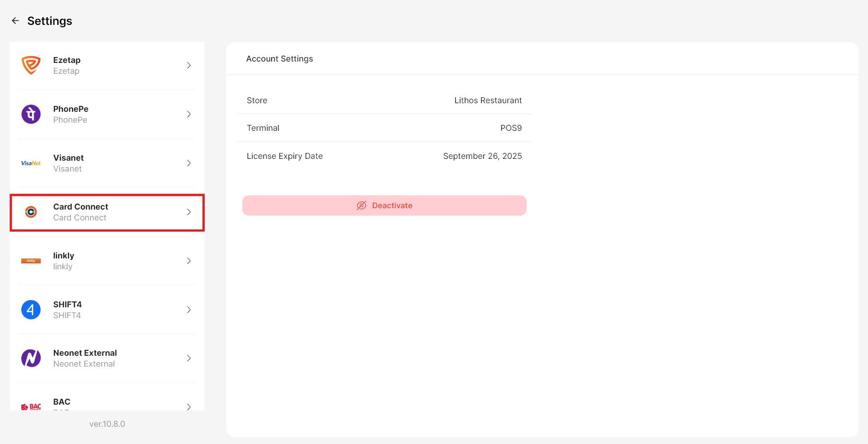868x444 pixels.
Task: Click the Card Connect circular logo
Action: tap(31, 212)
